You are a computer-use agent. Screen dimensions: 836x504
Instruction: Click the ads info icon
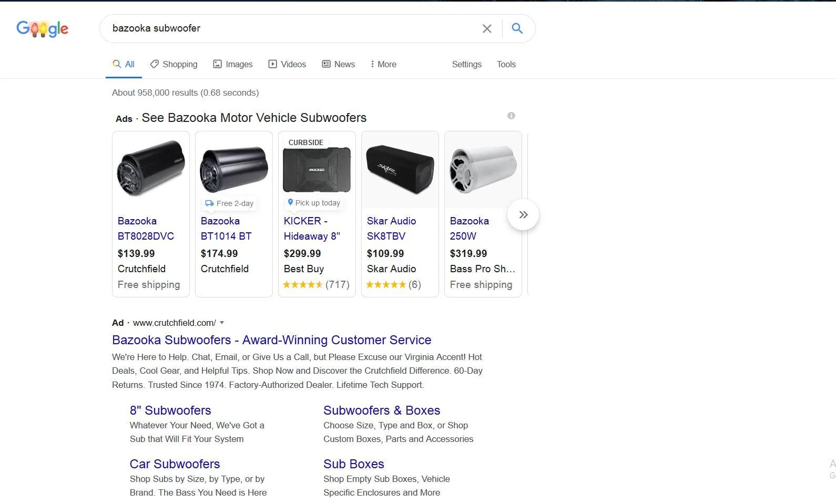(x=511, y=116)
